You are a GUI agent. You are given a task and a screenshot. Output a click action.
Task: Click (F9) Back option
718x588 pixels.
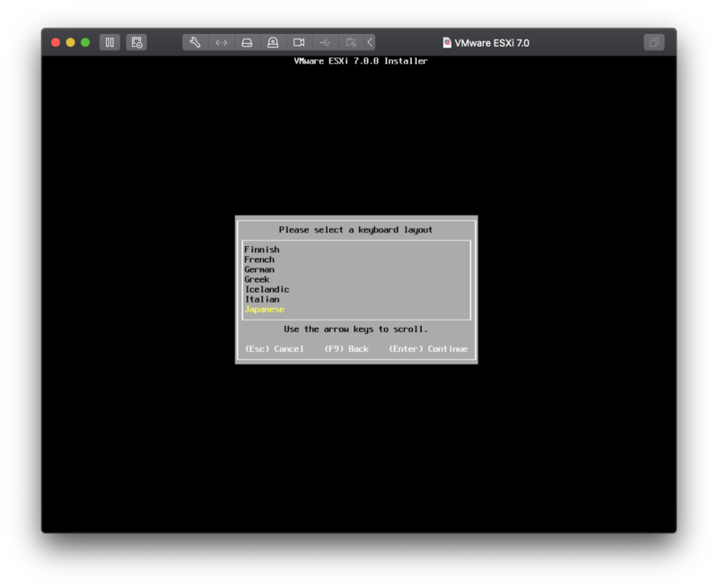pyautogui.click(x=346, y=349)
